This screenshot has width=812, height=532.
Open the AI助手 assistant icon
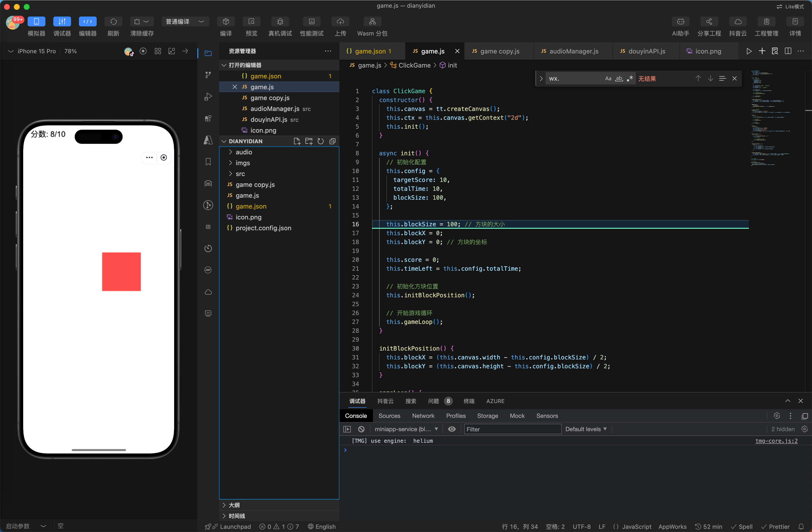click(680, 22)
